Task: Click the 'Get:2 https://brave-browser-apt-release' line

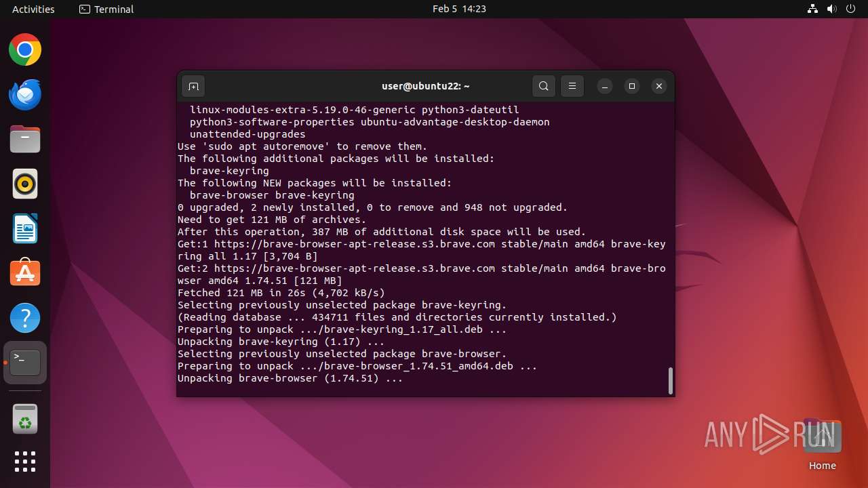Action: 422,268
